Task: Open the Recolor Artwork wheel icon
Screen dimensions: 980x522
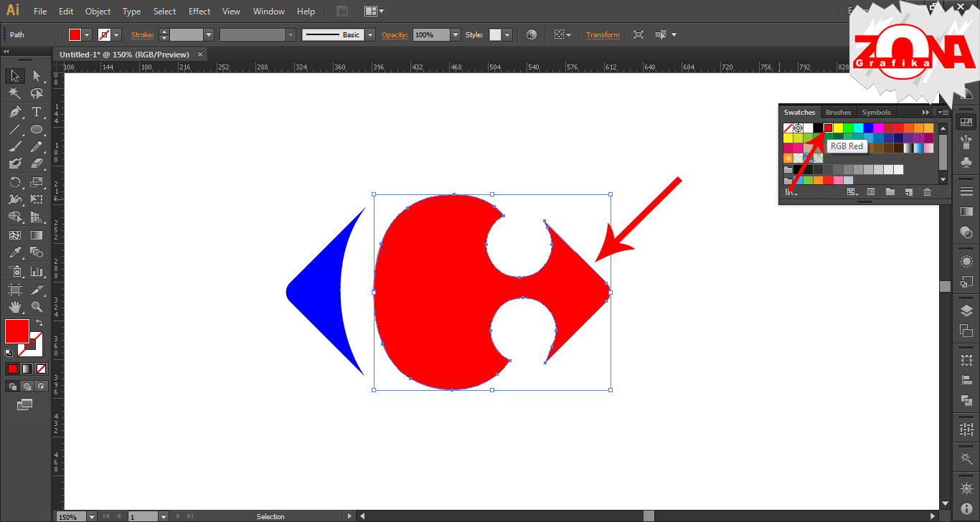Action: pos(532,34)
